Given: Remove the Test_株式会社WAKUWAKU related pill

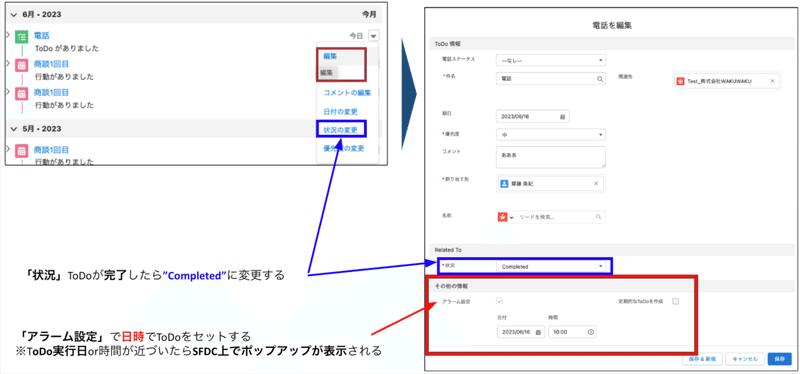Looking at the screenshot, I should [x=772, y=81].
